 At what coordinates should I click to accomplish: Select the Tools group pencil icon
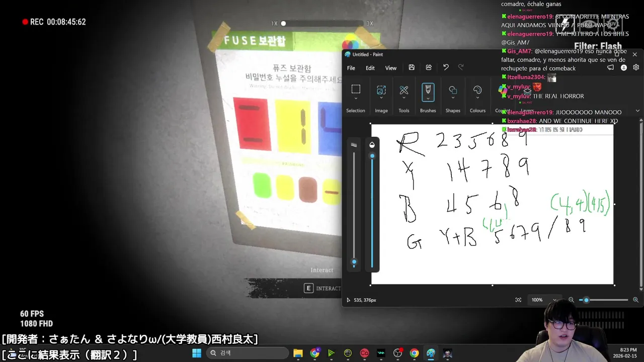coord(404,89)
